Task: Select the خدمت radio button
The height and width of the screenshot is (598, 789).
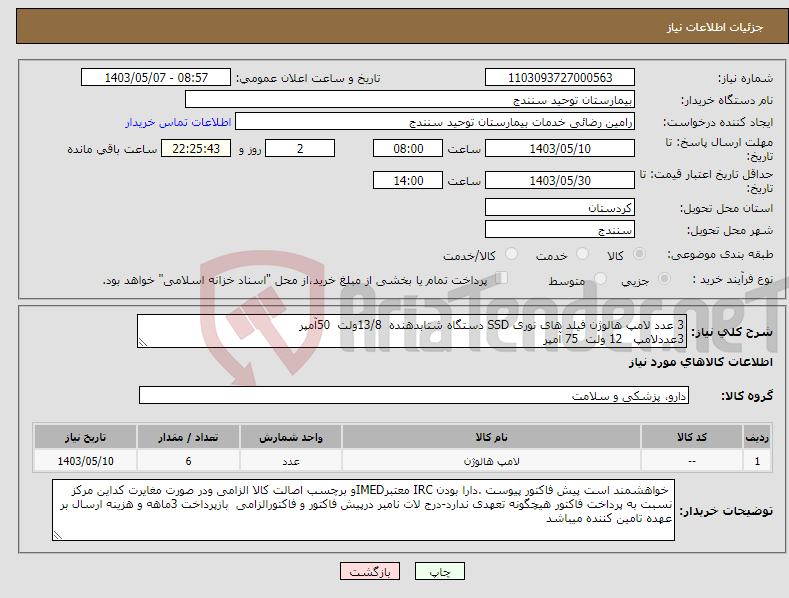Action: [x=582, y=254]
